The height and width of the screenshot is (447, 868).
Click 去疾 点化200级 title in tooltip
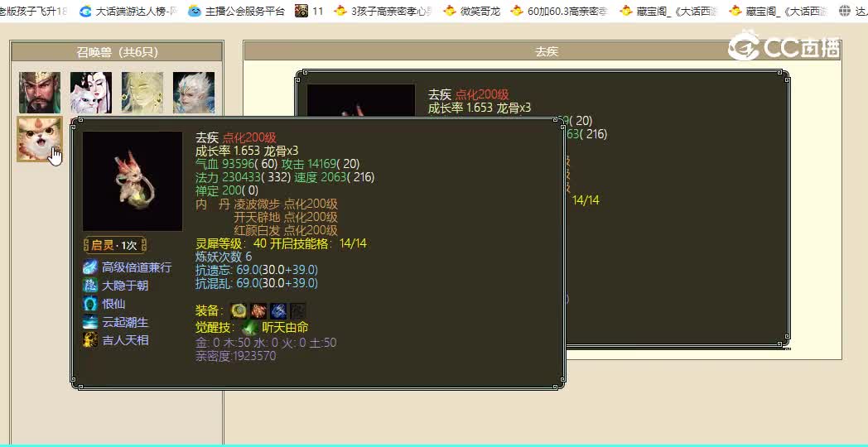click(236, 137)
